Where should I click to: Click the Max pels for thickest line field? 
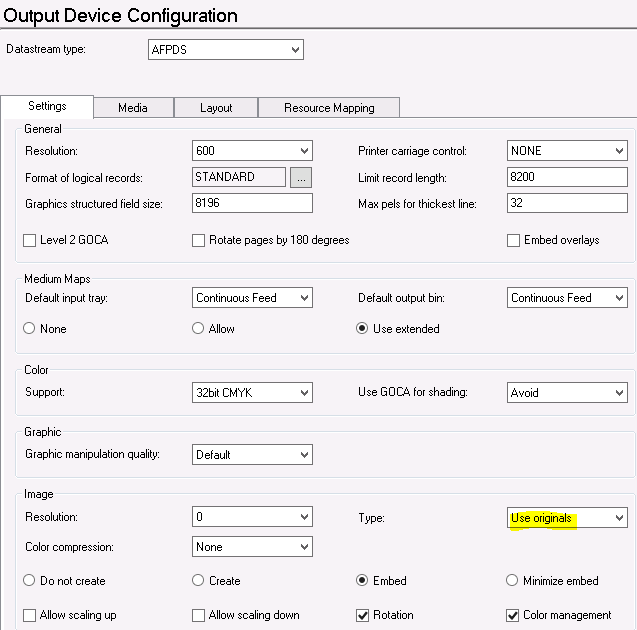point(567,203)
